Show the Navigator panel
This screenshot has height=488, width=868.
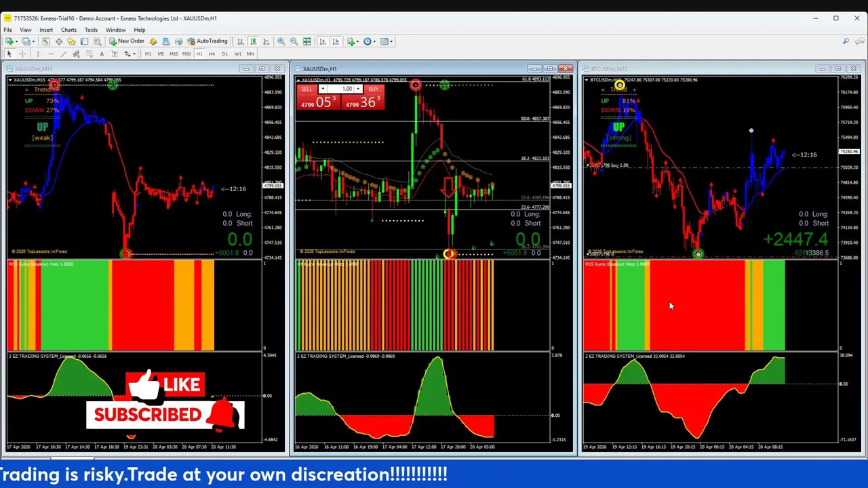tap(71, 41)
